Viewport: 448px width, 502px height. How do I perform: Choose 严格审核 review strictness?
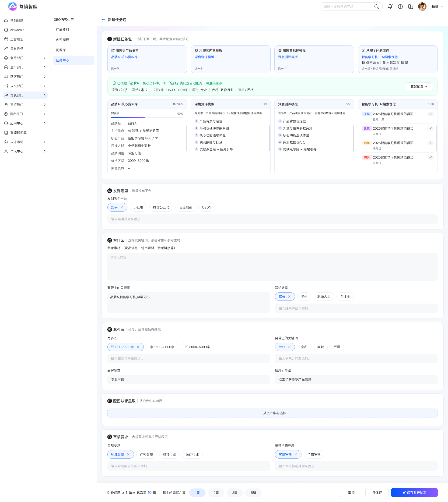(314, 454)
